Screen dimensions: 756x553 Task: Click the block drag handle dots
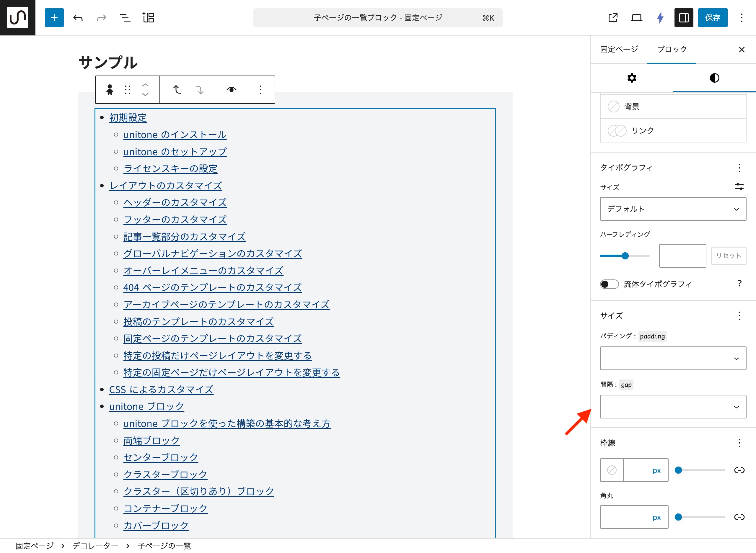click(x=127, y=90)
